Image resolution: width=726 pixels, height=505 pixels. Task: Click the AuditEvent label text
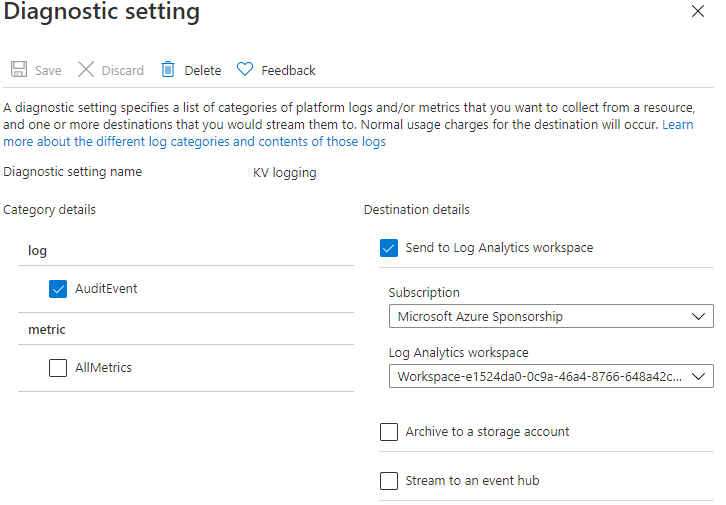tap(106, 289)
